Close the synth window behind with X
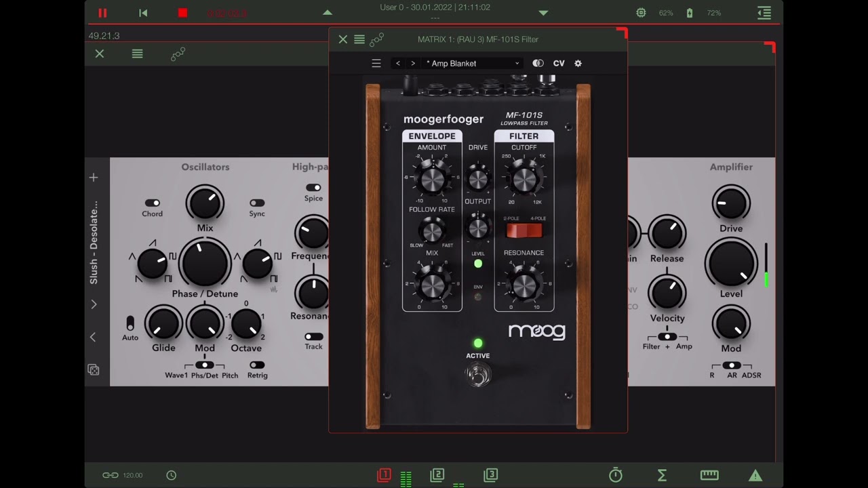This screenshot has width=868, height=488. pos(100,54)
